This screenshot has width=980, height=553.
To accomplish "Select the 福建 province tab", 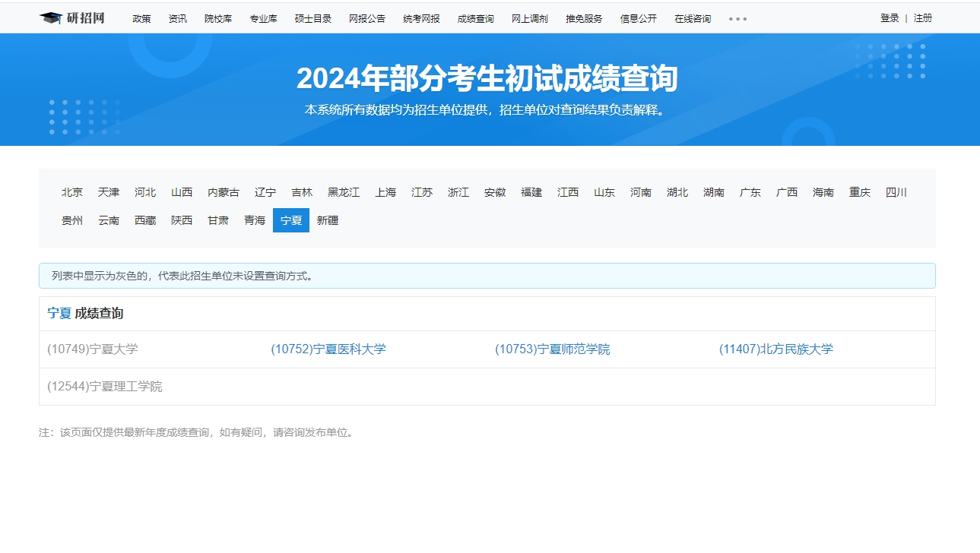I will pos(531,192).
